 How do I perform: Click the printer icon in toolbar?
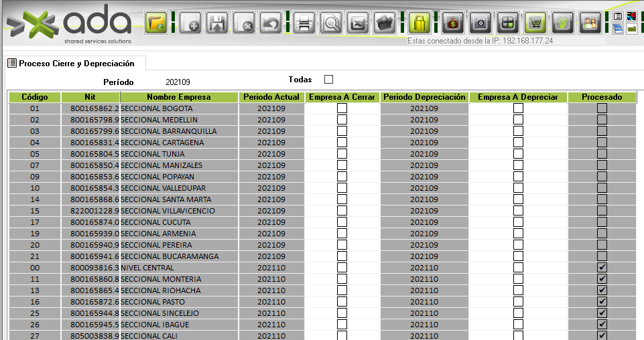[305, 23]
